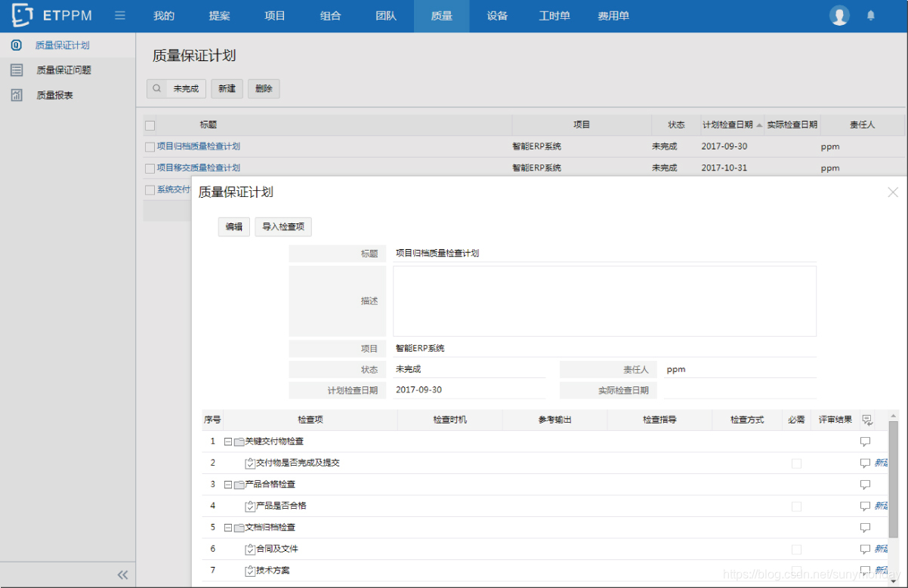908x588 pixels.
Task: Click the 导入检查项 button
Action: click(283, 226)
